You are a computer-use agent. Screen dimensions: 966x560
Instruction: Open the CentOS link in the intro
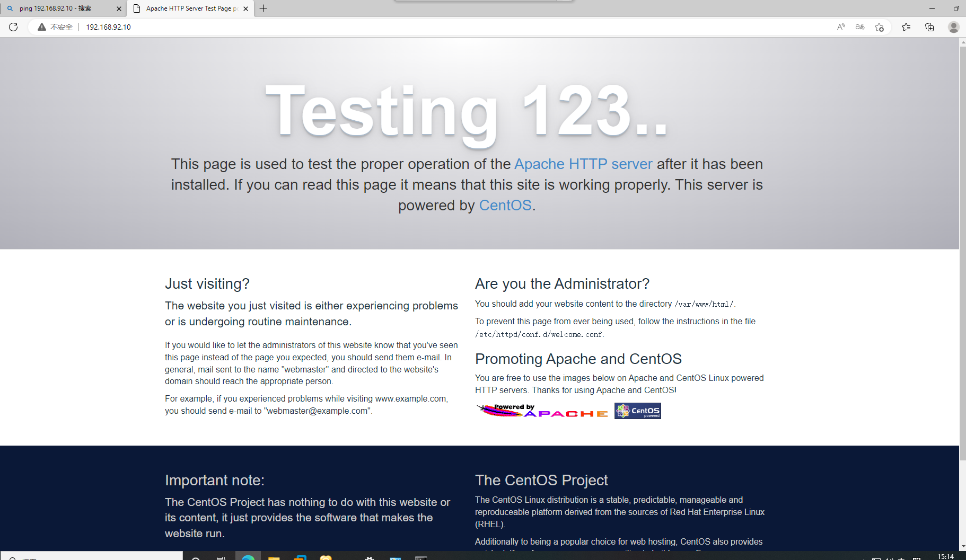tap(505, 206)
